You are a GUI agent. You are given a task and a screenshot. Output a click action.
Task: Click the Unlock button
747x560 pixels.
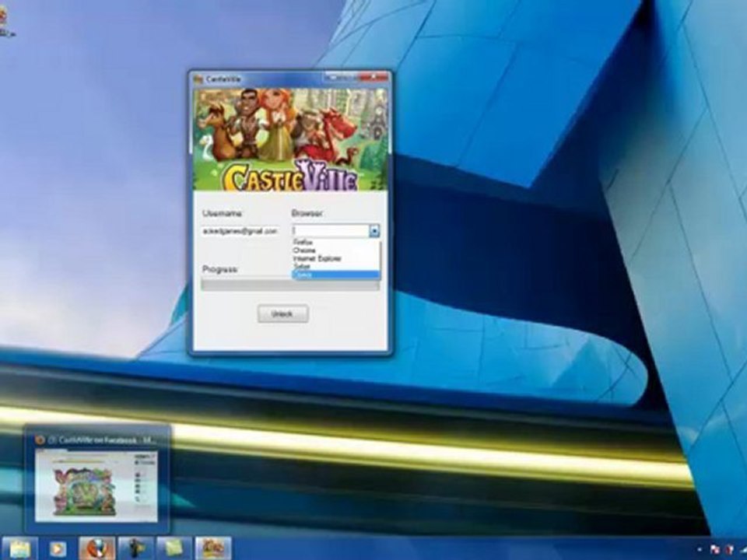tap(283, 313)
